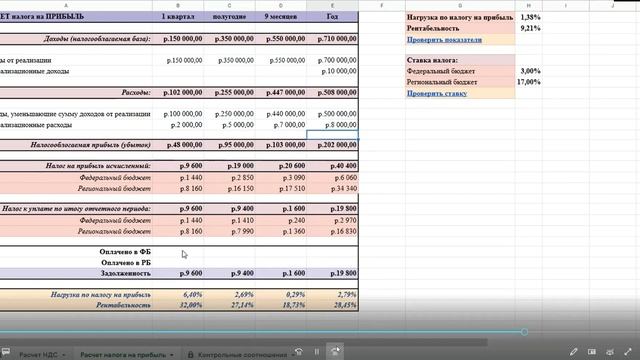Open the 'Расчет НДС' sheet tab
Viewport: 640px width, 360px height.
(x=38, y=355)
